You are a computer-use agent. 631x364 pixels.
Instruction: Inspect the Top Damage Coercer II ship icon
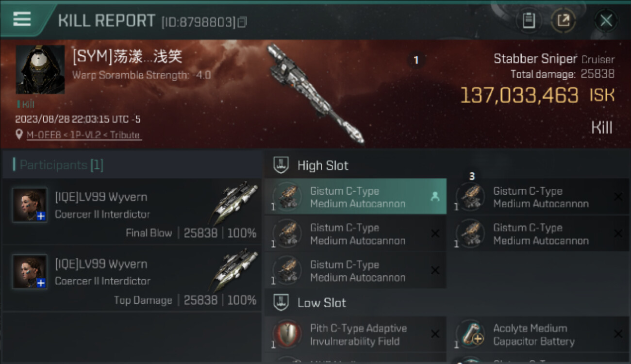[235, 271]
